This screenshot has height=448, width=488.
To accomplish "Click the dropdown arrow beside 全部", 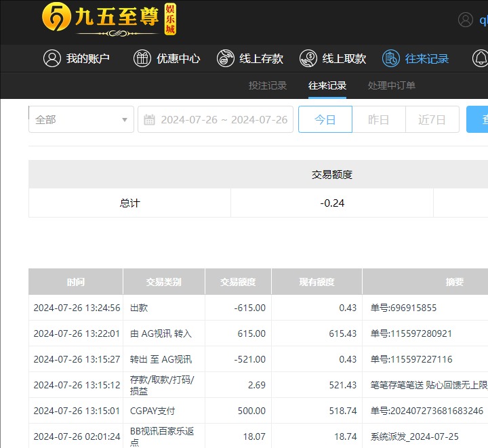I will coord(125,120).
